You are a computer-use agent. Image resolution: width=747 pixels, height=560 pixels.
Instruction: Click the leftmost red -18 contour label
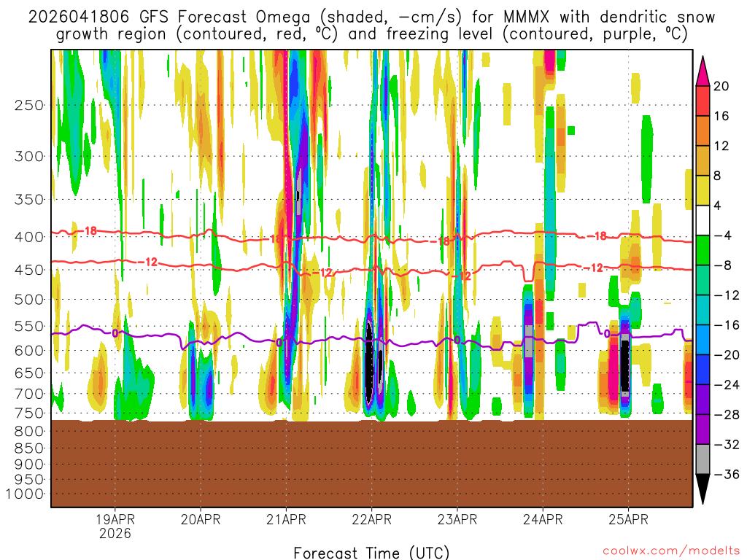[x=89, y=230]
